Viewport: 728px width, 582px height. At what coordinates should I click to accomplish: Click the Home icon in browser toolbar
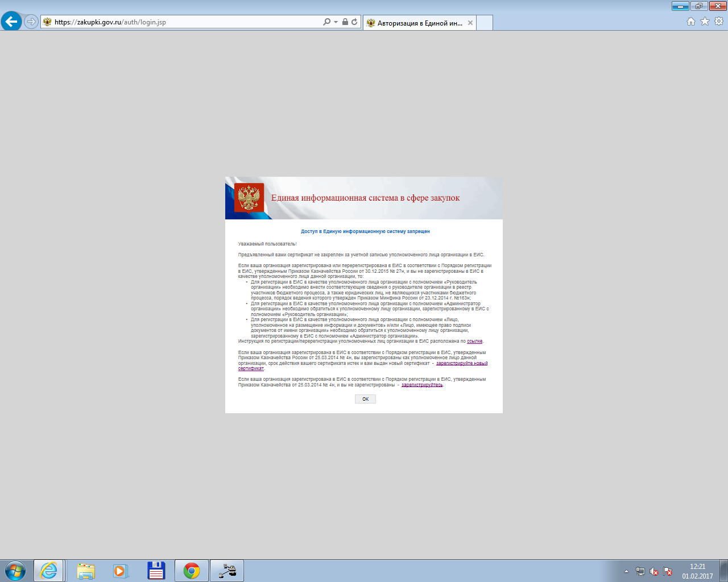pos(691,22)
